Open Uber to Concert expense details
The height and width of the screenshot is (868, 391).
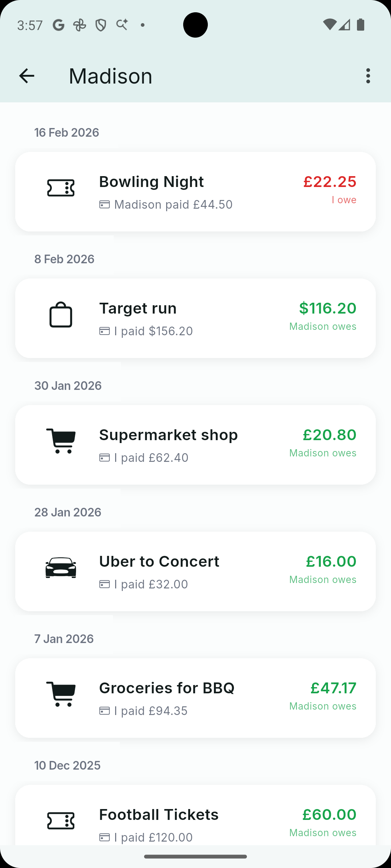coord(159,562)
